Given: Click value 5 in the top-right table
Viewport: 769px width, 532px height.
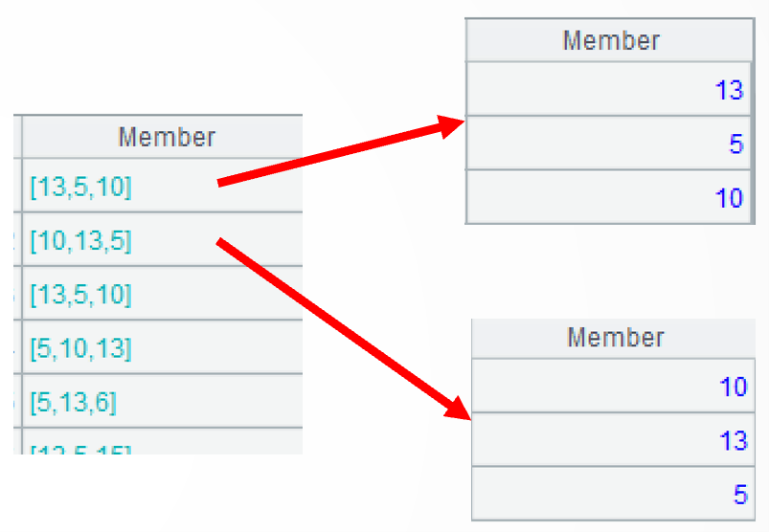Looking at the screenshot, I should click(x=735, y=144).
